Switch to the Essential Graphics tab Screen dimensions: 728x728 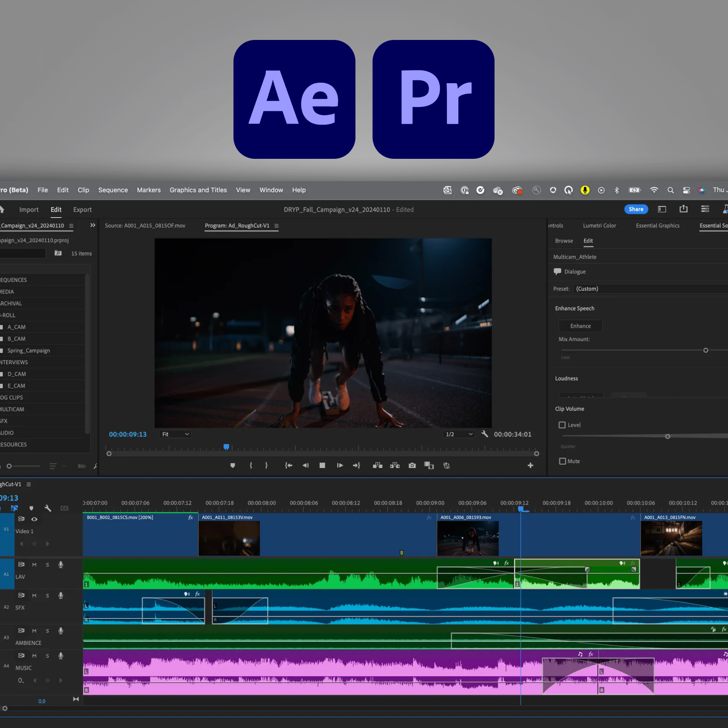(658, 226)
